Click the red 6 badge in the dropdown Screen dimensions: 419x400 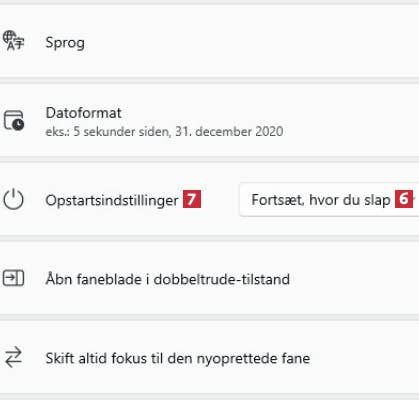pos(404,199)
